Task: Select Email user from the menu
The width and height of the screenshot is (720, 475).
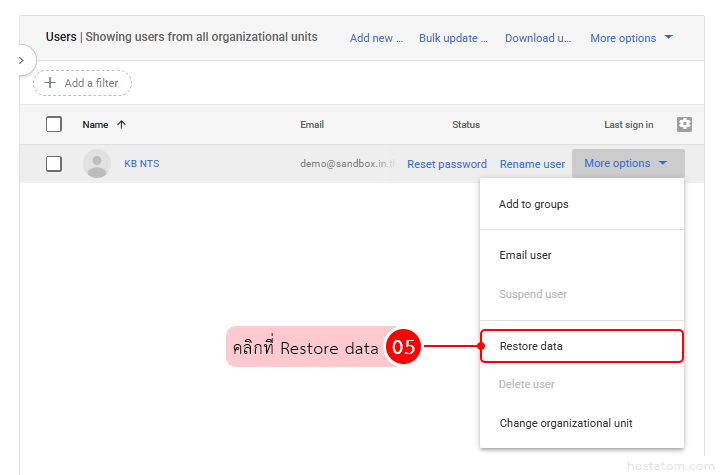Action: click(582, 255)
